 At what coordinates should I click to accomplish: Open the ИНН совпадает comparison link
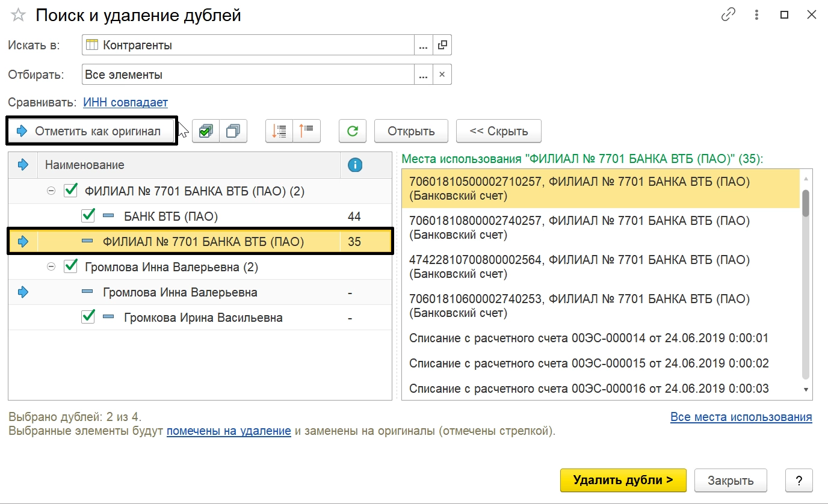[x=125, y=103]
